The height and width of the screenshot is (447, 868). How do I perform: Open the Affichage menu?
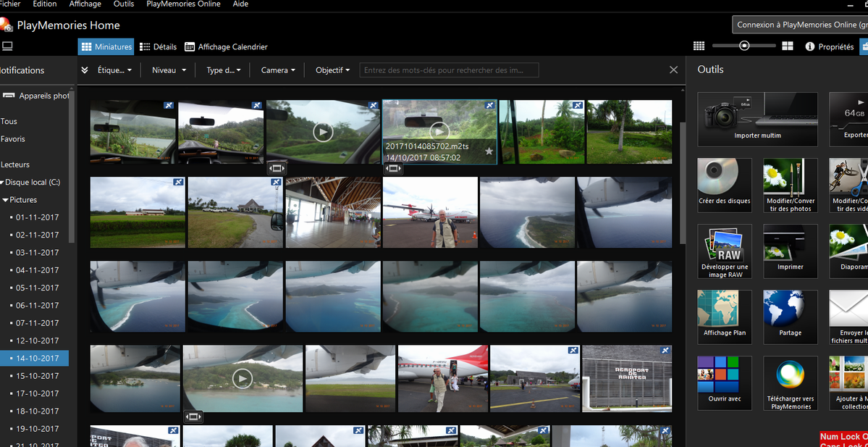[85, 4]
